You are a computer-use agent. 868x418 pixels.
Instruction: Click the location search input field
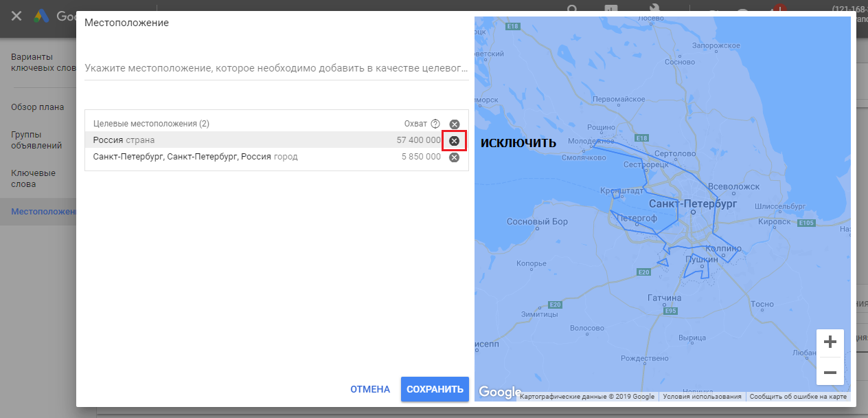[276, 69]
